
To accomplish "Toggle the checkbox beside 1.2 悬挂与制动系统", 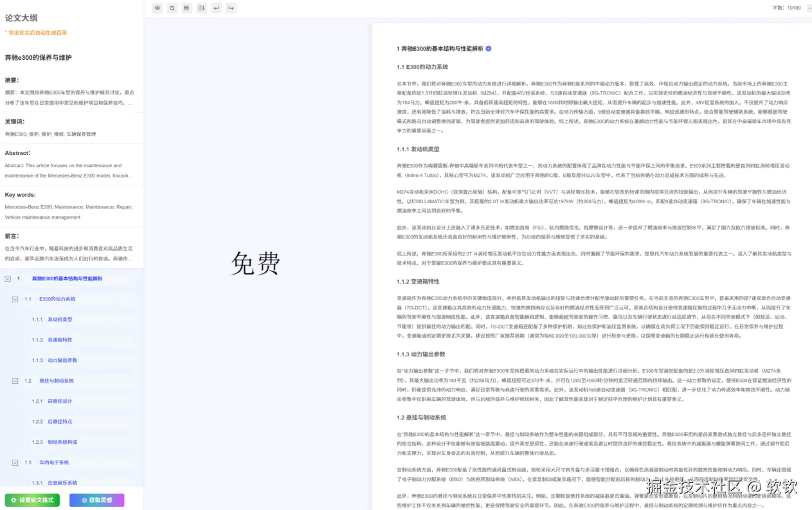I will click(x=14, y=381).
